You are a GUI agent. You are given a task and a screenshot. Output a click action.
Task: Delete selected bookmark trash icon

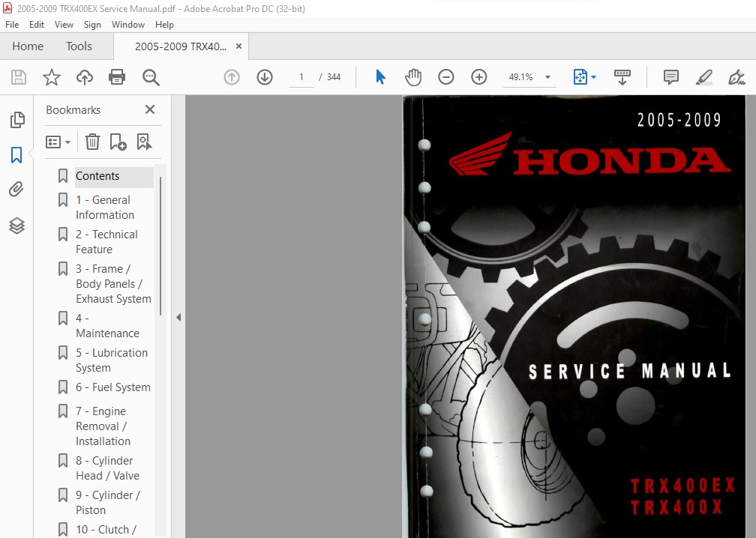(92, 142)
